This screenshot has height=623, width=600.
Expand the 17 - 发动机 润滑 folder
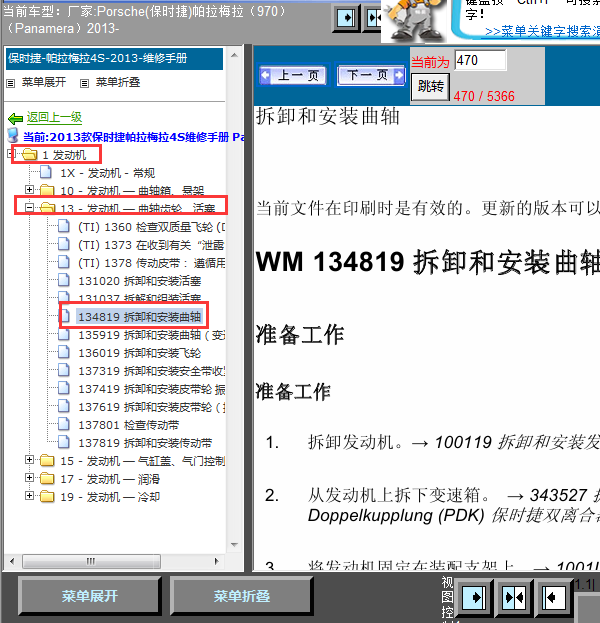(29, 478)
